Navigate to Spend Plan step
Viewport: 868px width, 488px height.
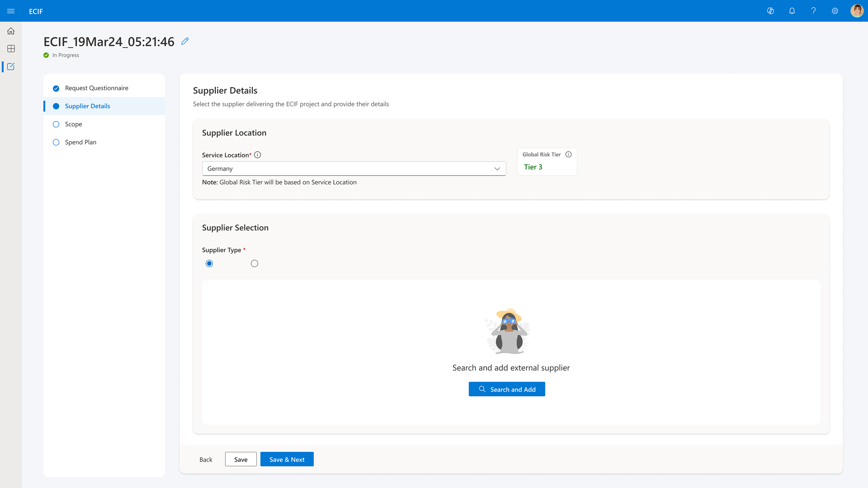coord(80,142)
